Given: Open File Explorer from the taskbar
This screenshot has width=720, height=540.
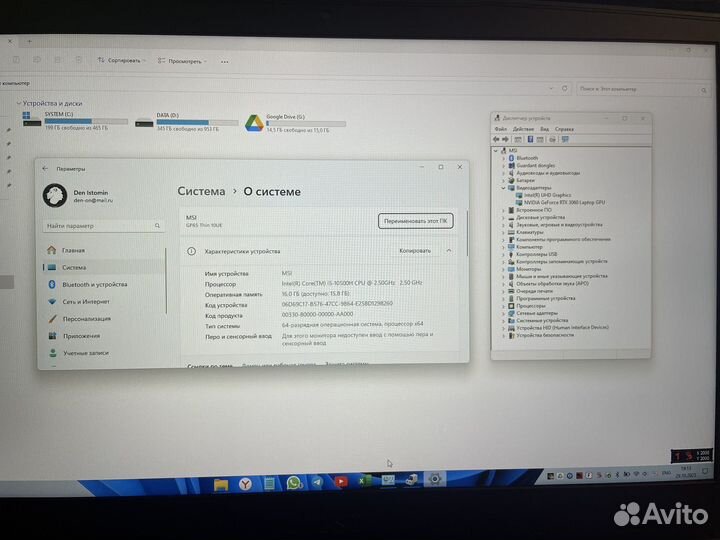Looking at the screenshot, I should (x=221, y=484).
